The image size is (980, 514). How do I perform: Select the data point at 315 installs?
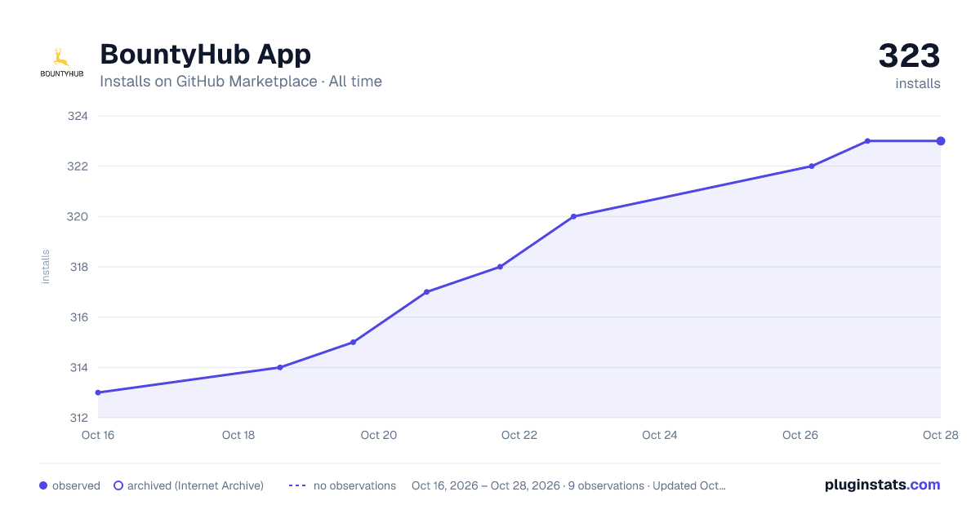pyautogui.click(x=353, y=342)
